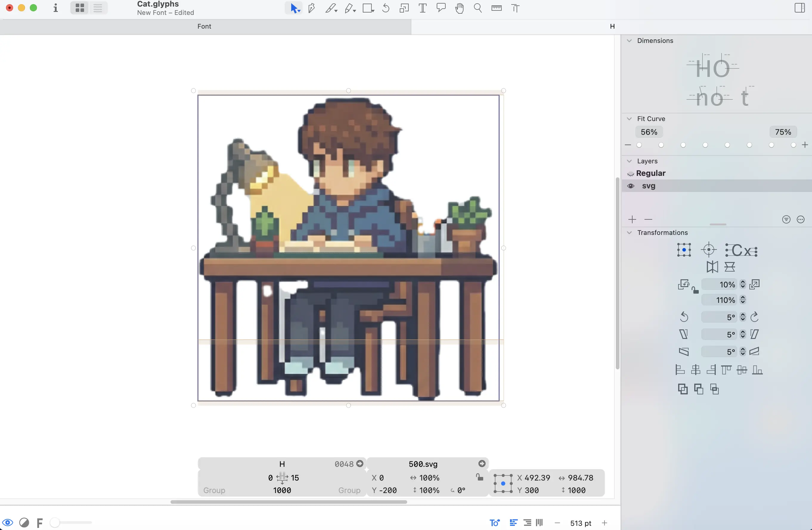812x530 pixels.
Task: Select the Measurement ruler tool
Action: pos(496,8)
